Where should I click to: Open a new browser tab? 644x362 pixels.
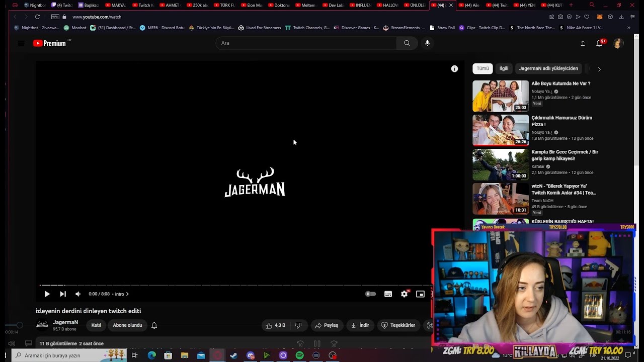[571, 5]
